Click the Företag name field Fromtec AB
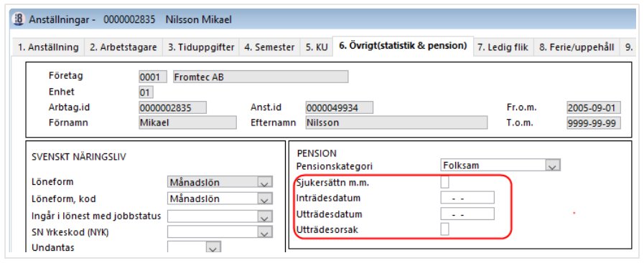644x263 pixels. click(261, 77)
